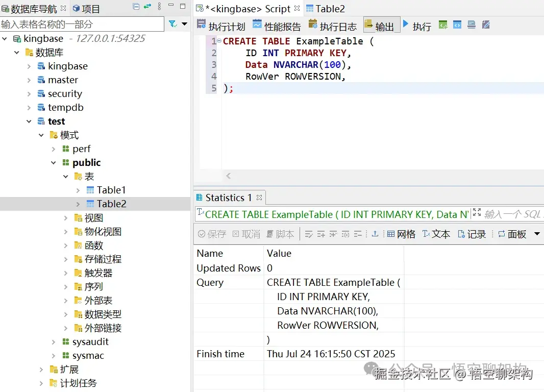Switch to 记录 record view
Image resolution: width=544 pixels, height=392 pixels.
click(472, 234)
